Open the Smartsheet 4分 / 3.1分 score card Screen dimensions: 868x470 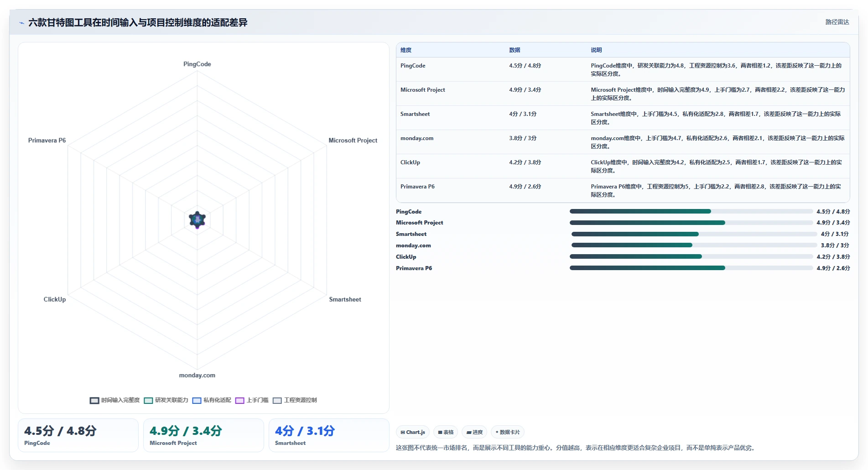pos(329,435)
